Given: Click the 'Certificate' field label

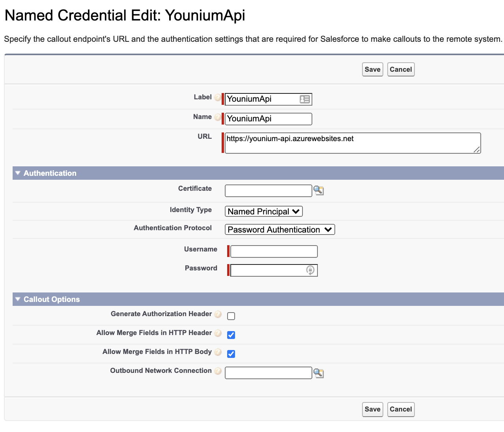Looking at the screenshot, I should coord(195,188).
